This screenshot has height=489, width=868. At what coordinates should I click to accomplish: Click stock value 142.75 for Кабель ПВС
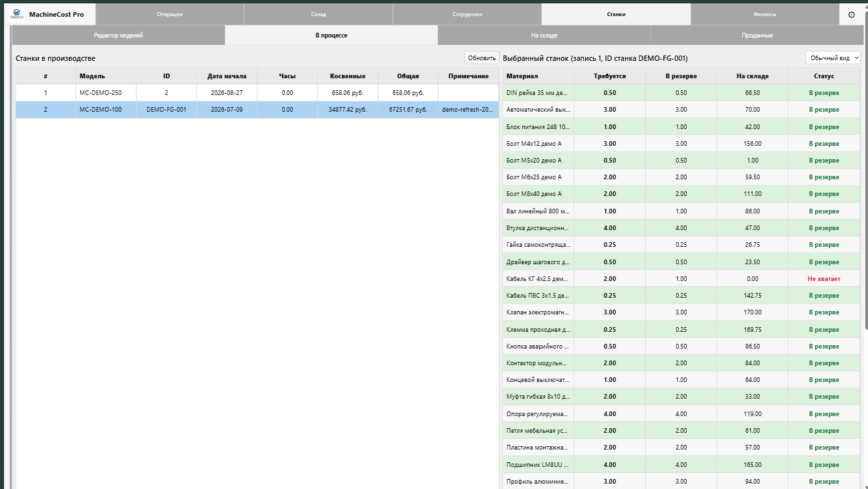(x=752, y=295)
